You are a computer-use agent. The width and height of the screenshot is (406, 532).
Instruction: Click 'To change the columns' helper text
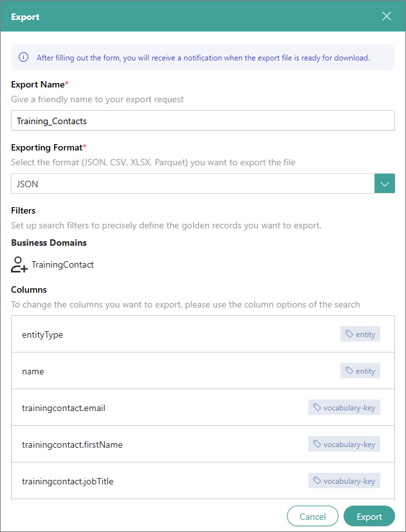(x=185, y=305)
